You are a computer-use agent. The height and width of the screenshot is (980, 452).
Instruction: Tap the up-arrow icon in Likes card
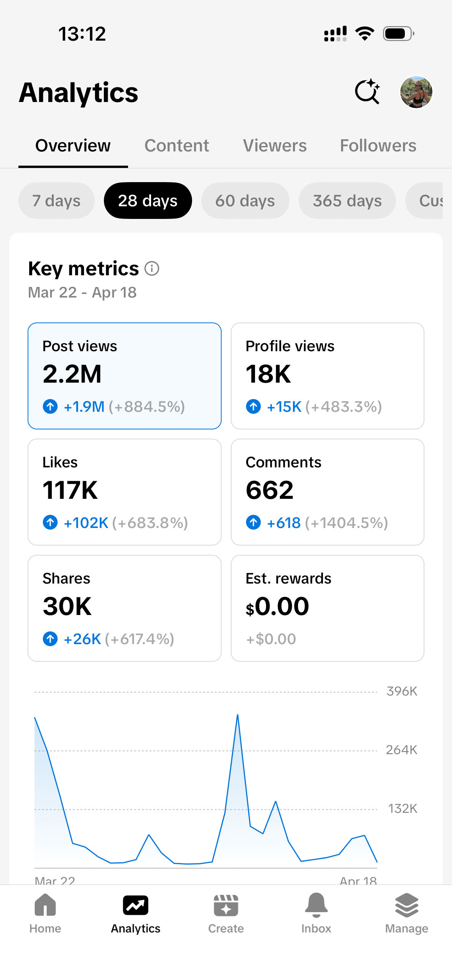50,523
